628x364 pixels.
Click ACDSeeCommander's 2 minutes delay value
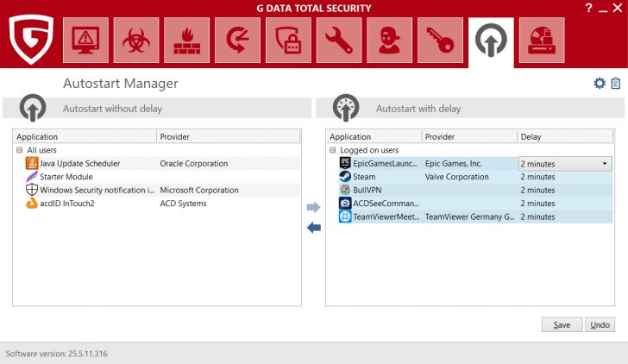click(537, 204)
